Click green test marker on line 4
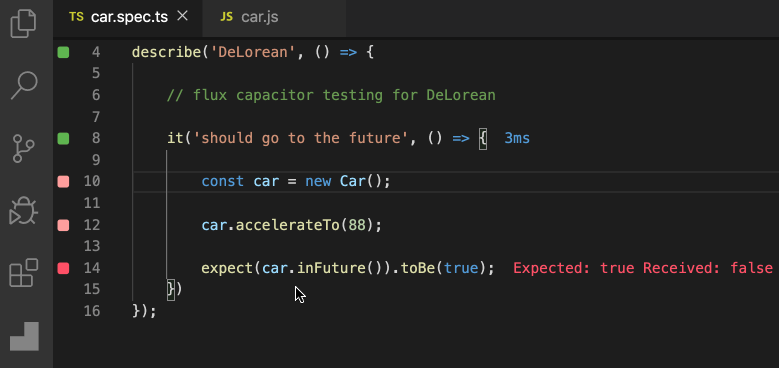The height and width of the screenshot is (368, 779). (x=63, y=52)
